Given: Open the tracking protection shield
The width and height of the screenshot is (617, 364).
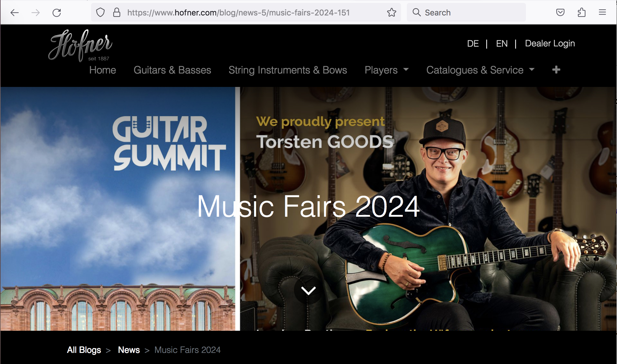Looking at the screenshot, I should pyautogui.click(x=100, y=13).
